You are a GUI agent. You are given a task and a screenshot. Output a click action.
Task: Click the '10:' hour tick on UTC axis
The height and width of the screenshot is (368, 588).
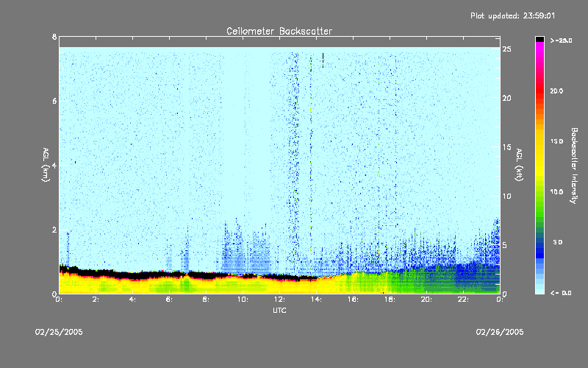point(243,300)
